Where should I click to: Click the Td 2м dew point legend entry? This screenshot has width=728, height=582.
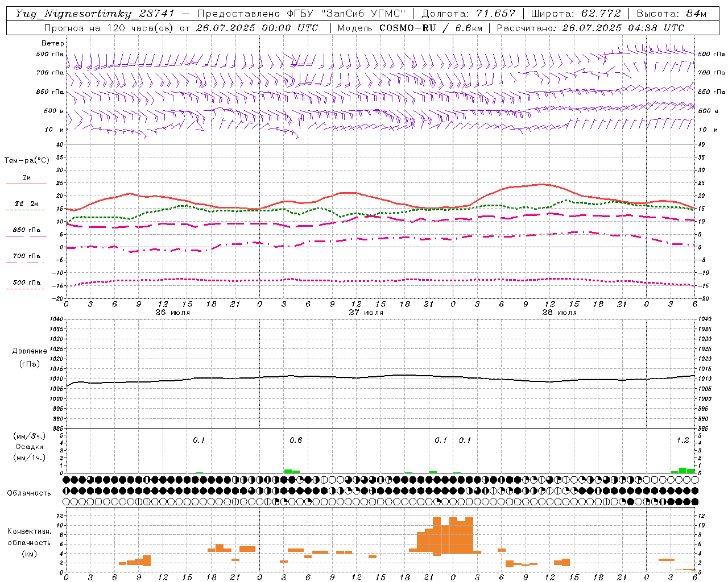26,203
